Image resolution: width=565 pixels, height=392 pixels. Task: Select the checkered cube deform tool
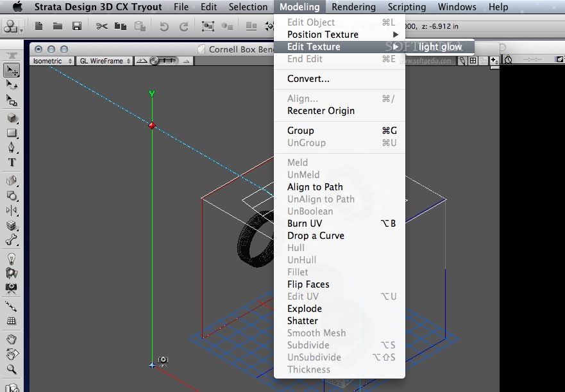click(x=12, y=225)
